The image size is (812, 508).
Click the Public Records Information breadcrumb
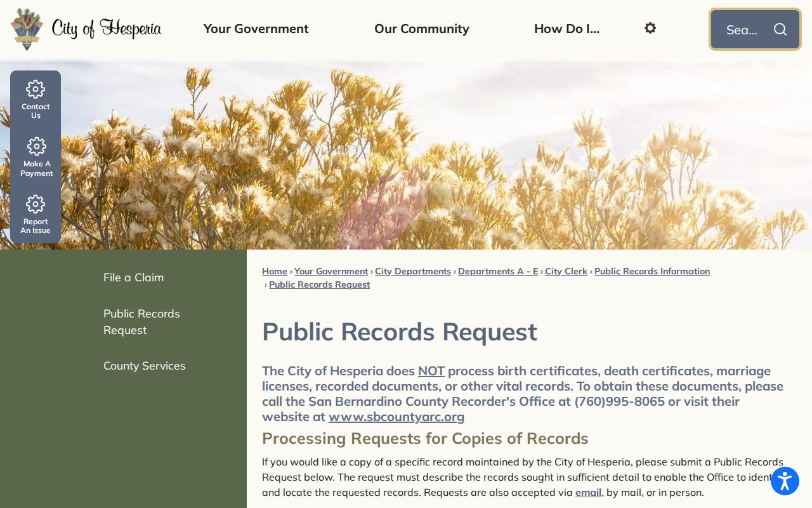pyautogui.click(x=652, y=271)
